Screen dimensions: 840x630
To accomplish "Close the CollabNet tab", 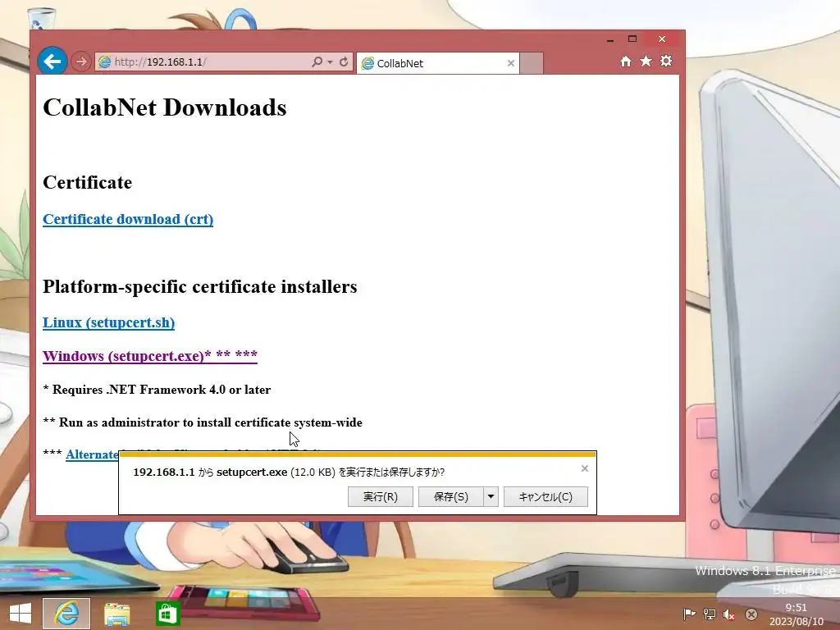I will point(510,63).
